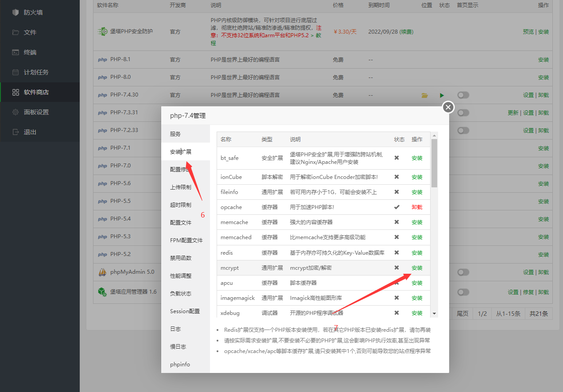Click the bt_safe not-installed X status icon
Screen dimensions: 563x392
point(397,158)
